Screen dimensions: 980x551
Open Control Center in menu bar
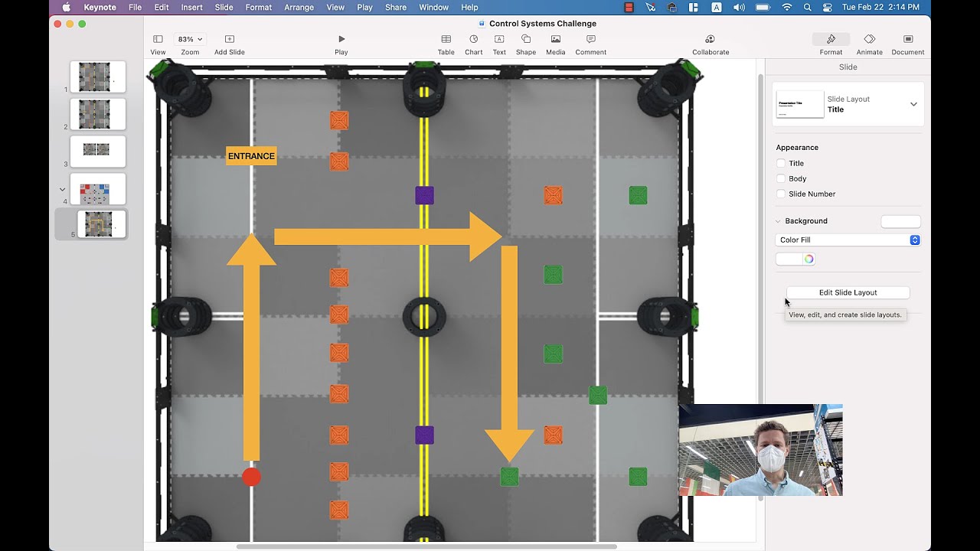[828, 8]
